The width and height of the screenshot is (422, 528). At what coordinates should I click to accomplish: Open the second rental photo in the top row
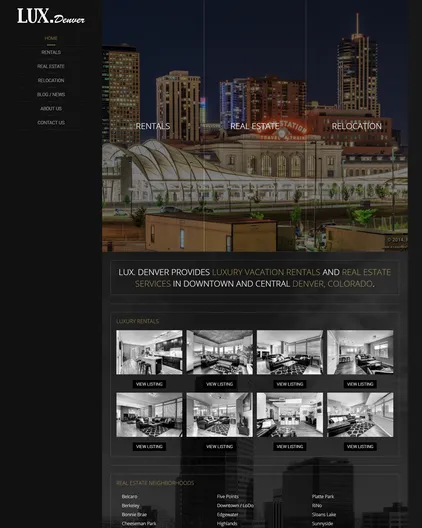tap(220, 352)
